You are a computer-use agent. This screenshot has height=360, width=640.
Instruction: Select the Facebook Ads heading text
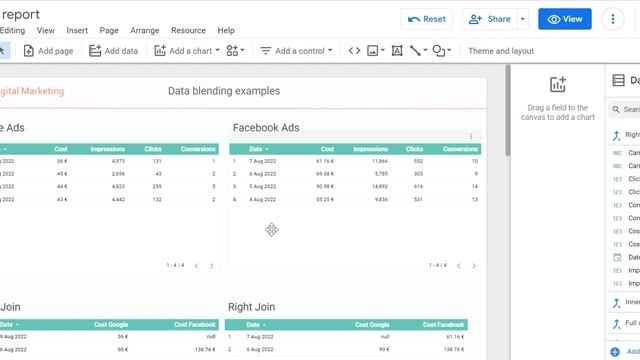point(266,128)
